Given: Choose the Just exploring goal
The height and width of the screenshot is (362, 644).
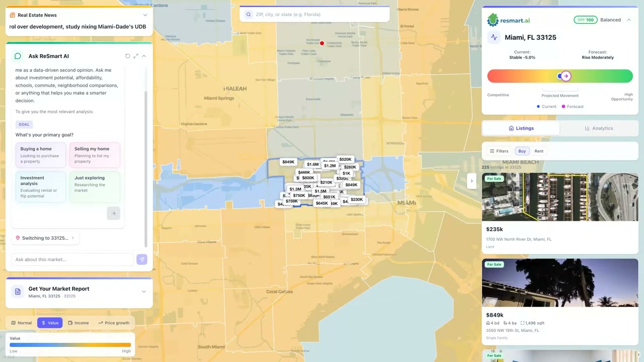Looking at the screenshot, I should (x=95, y=187).
